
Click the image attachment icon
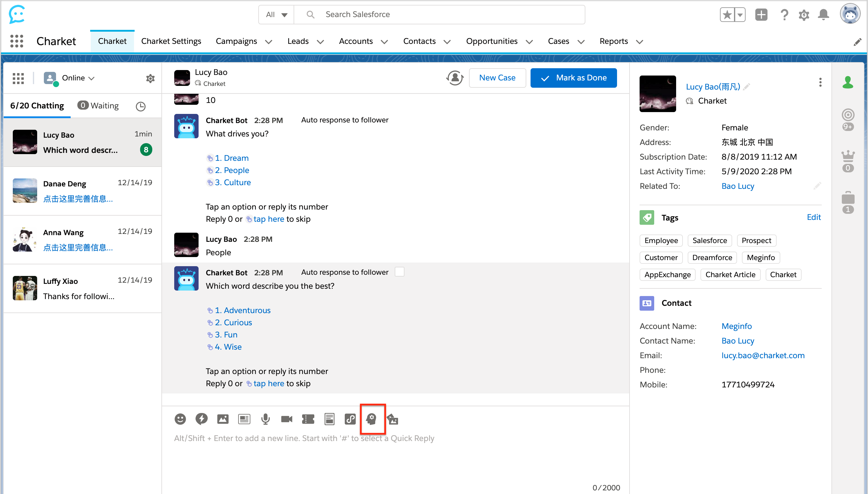tap(223, 419)
